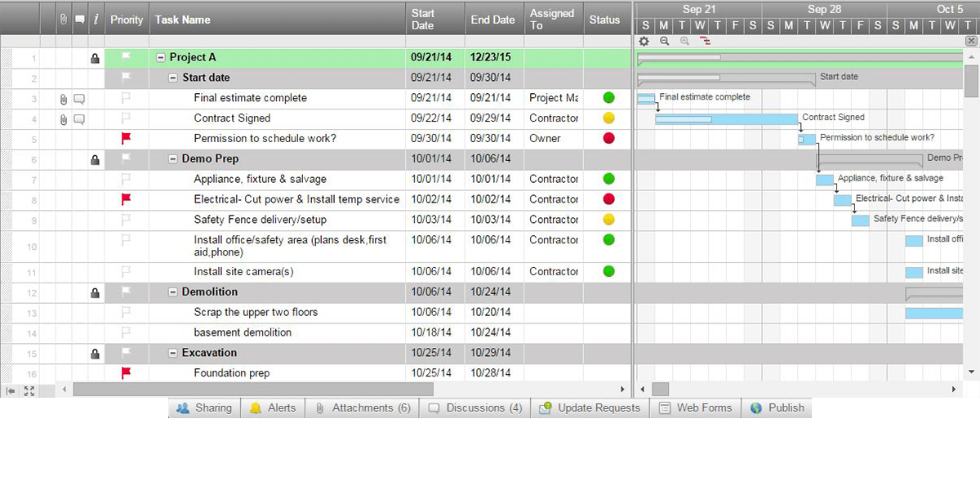The image size is (980, 490).
Task: Open the Update Requests panel
Action: tap(590, 408)
